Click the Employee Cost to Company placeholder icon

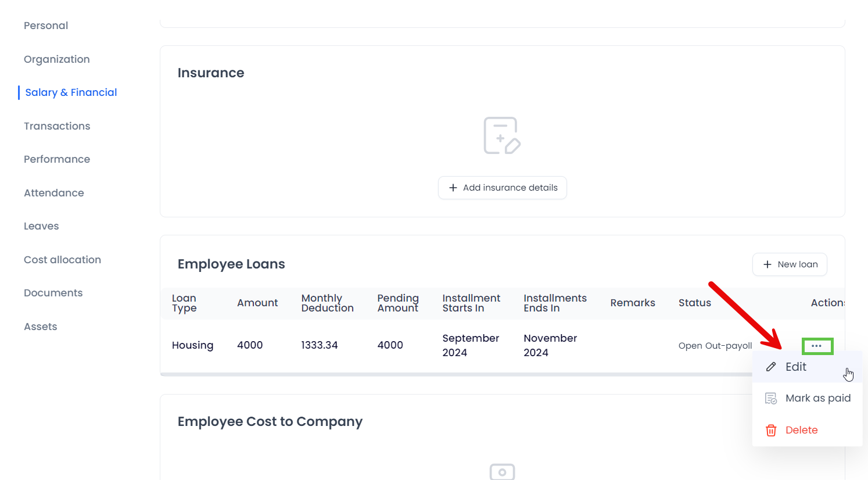(502, 471)
